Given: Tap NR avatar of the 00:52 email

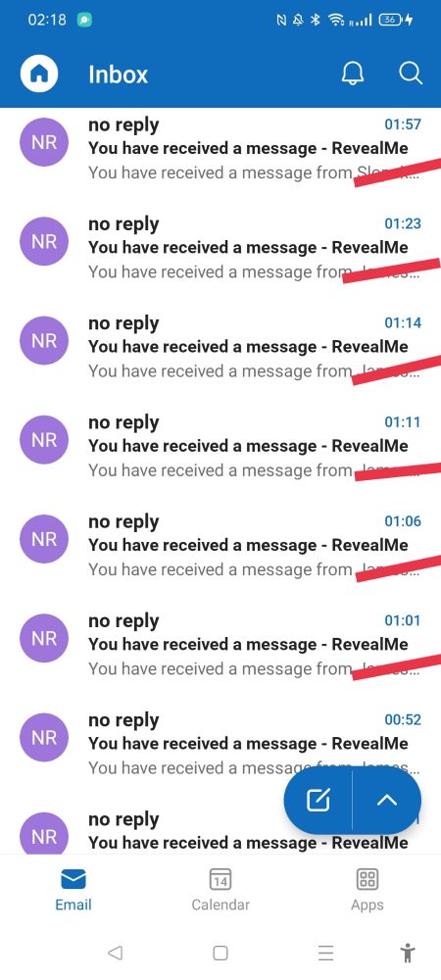Looking at the screenshot, I should (44, 738).
